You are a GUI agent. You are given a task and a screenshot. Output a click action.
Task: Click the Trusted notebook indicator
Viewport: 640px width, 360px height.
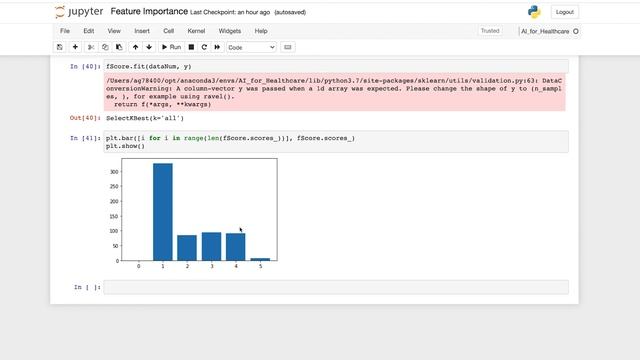point(490,31)
